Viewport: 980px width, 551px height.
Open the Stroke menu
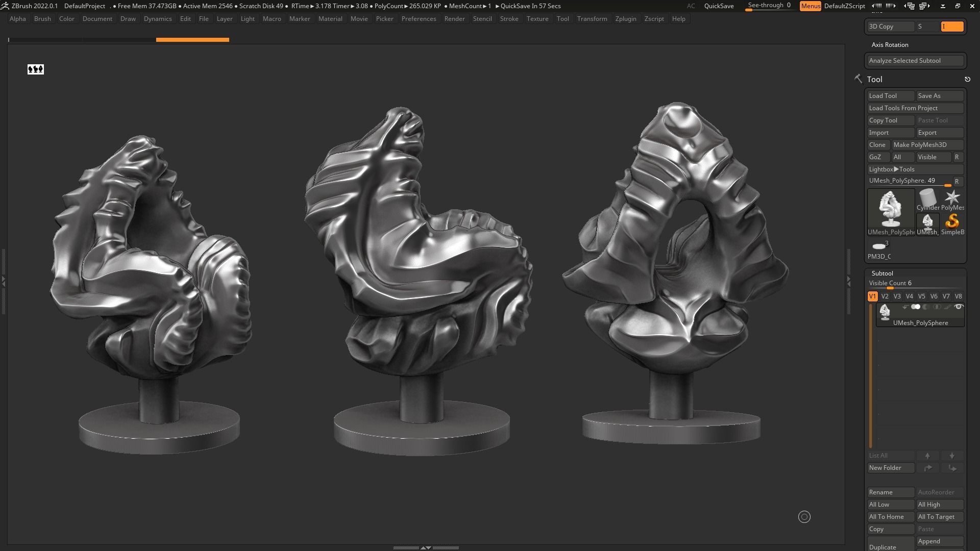pos(509,19)
